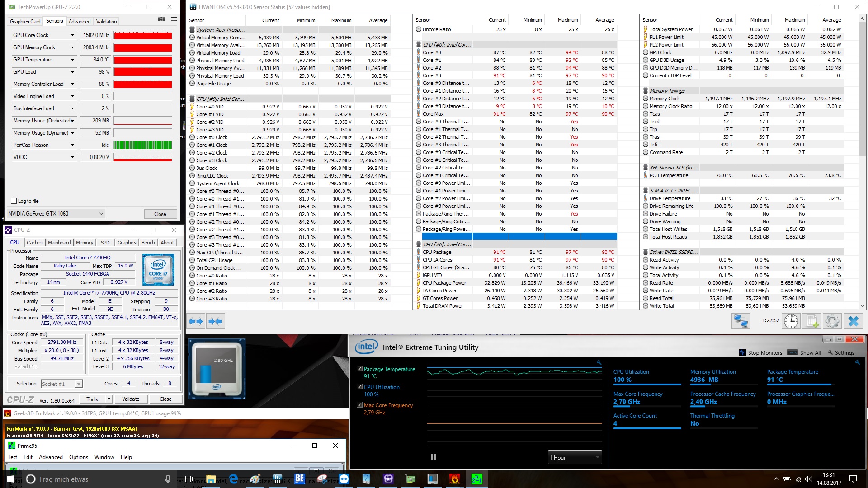The width and height of the screenshot is (868, 488).
Task: Click the GPU-Z screenshot camera icon
Action: [x=161, y=19]
